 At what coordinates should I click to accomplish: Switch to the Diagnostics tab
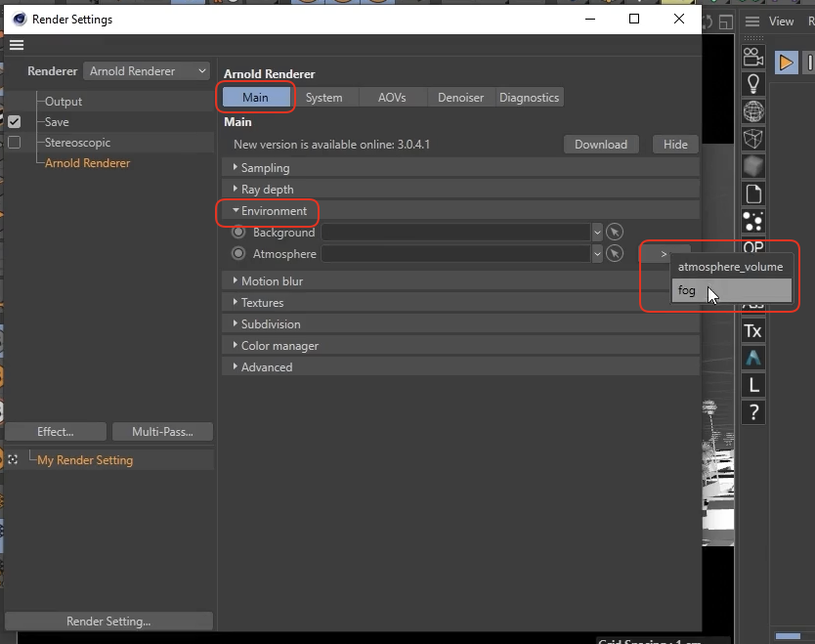529,97
